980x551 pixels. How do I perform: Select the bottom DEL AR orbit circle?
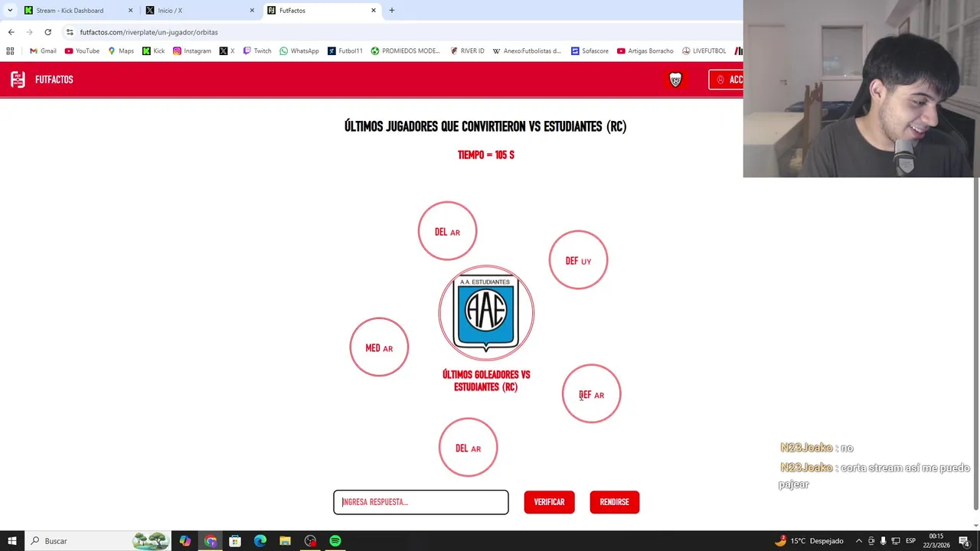tap(468, 448)
